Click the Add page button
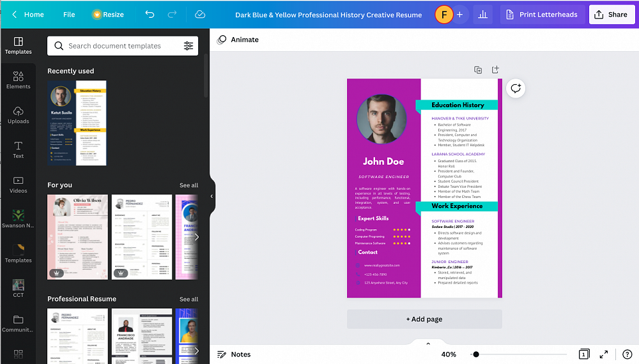639x364 pixels. 424,319
